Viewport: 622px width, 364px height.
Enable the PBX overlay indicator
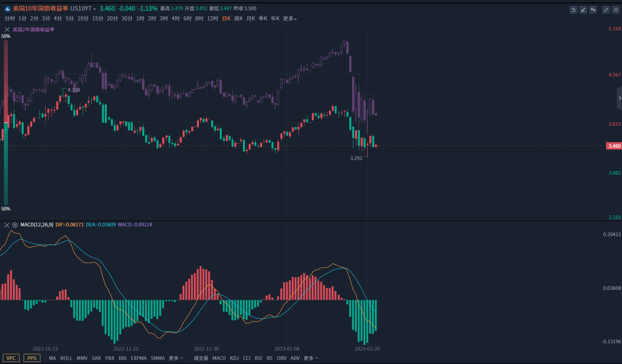point(110,358)
